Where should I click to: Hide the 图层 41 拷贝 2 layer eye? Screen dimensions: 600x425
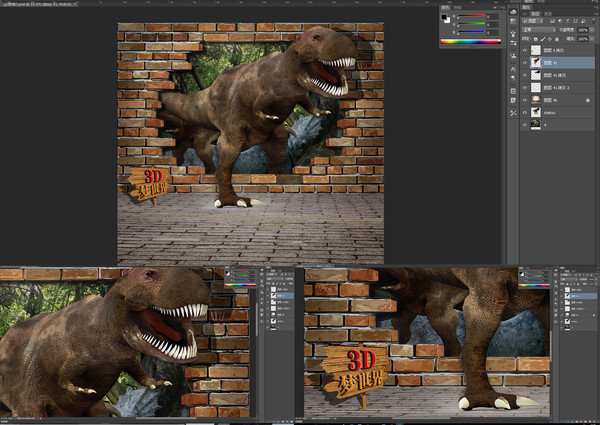point(525,88)
